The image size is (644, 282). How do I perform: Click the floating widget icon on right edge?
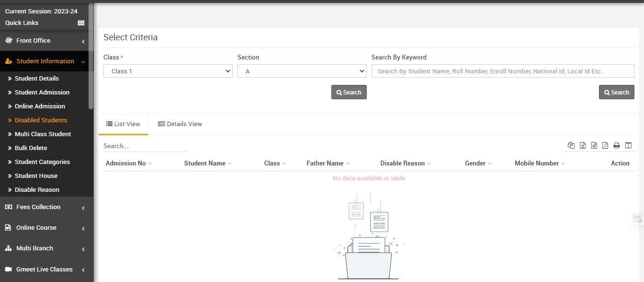coord(637,217)
